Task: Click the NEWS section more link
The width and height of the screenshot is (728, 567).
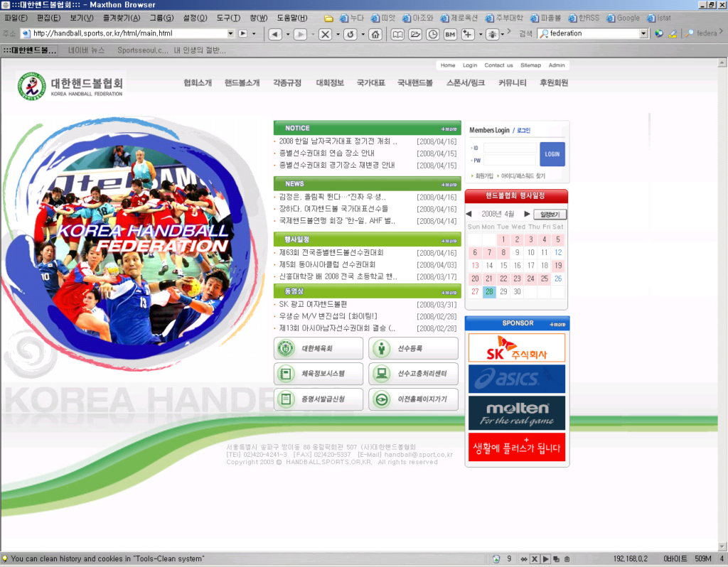Action: [x=449, y=185]
